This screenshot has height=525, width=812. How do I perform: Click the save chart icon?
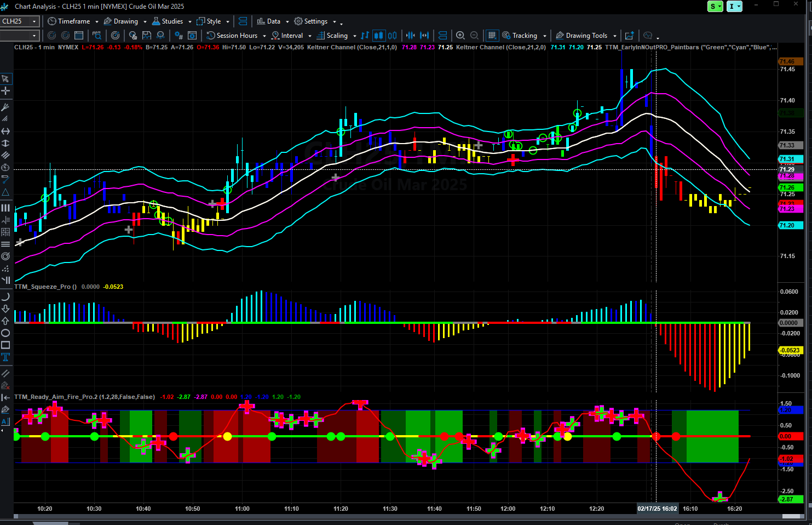coord(146,36)
